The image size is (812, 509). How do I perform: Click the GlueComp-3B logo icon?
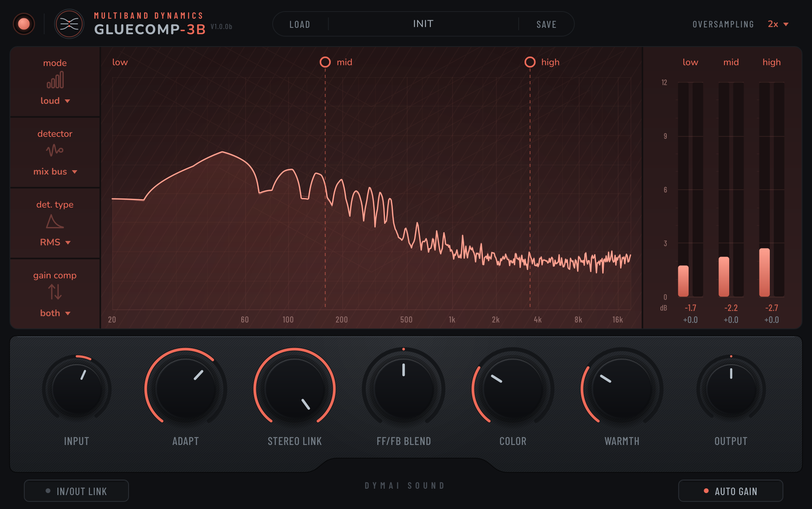[x=69, y=24]
